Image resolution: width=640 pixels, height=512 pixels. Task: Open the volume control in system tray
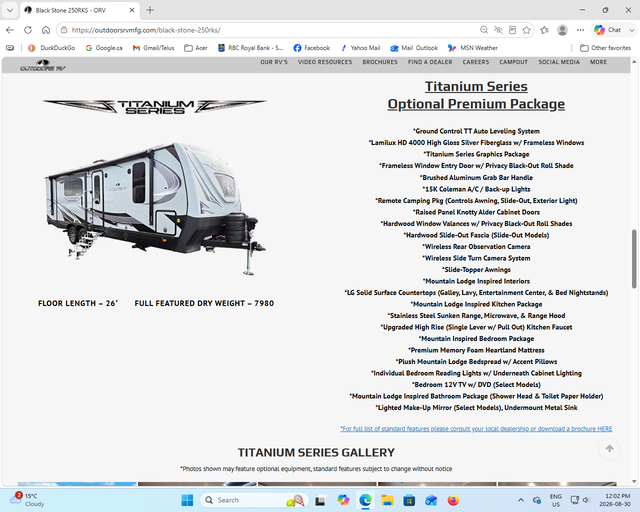click(x=587, y=500)
